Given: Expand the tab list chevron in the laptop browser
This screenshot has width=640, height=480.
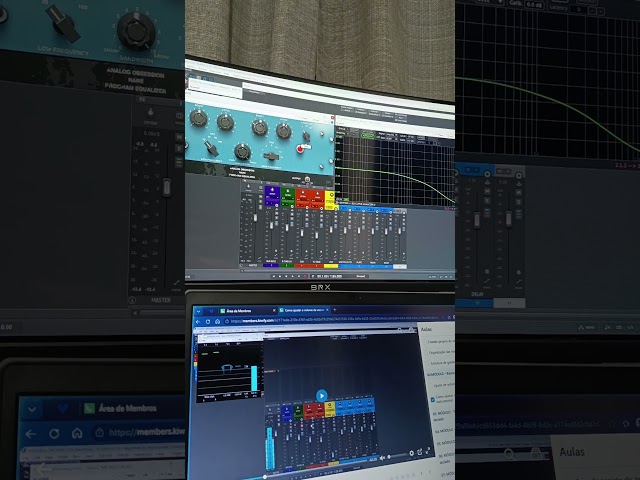Looking at the screenshot, I should click(199, 311).
